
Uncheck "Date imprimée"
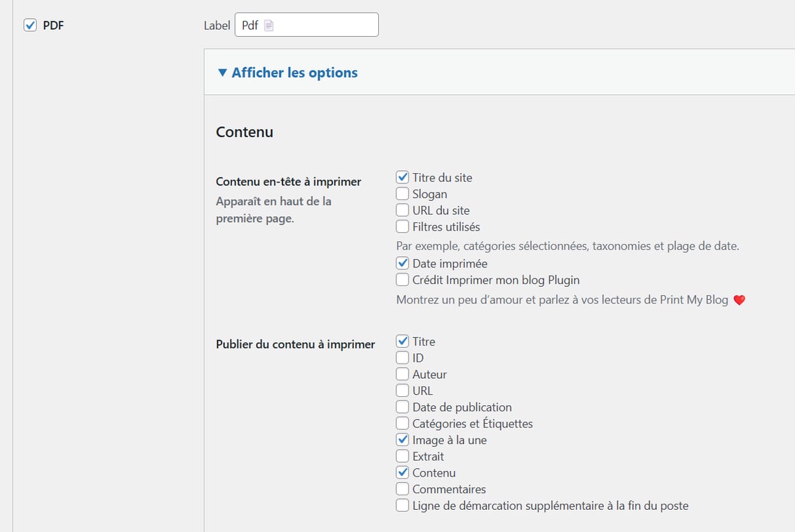point(402,263)
